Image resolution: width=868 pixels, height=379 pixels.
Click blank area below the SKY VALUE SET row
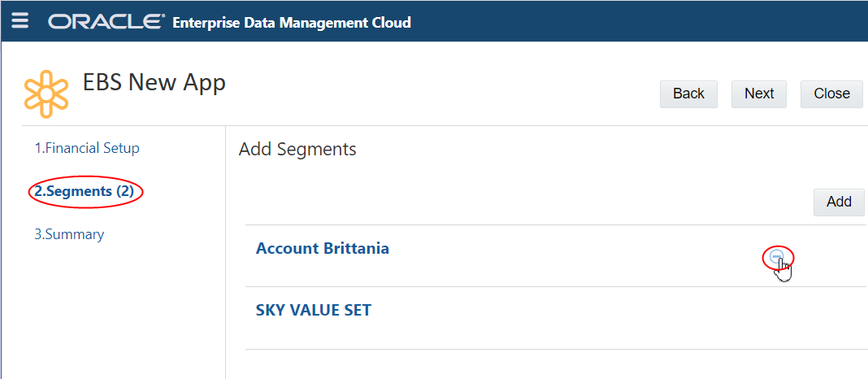pos(553,364)
